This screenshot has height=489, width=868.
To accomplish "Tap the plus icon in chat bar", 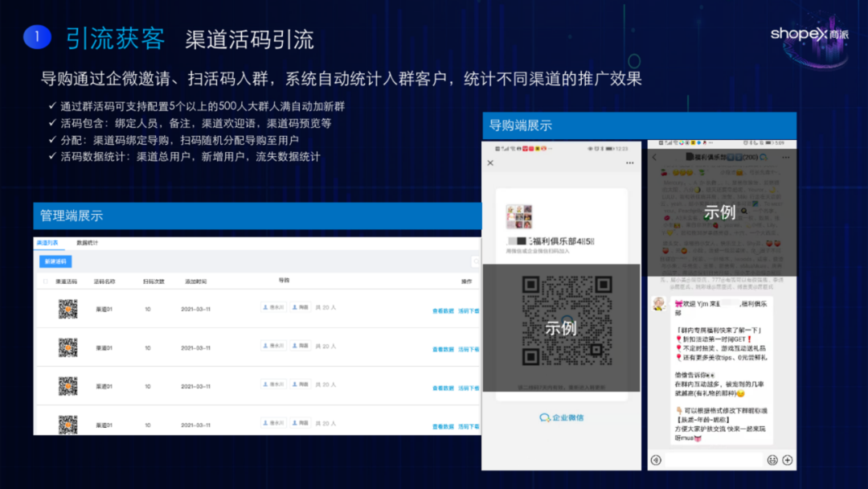I will 788,460.
